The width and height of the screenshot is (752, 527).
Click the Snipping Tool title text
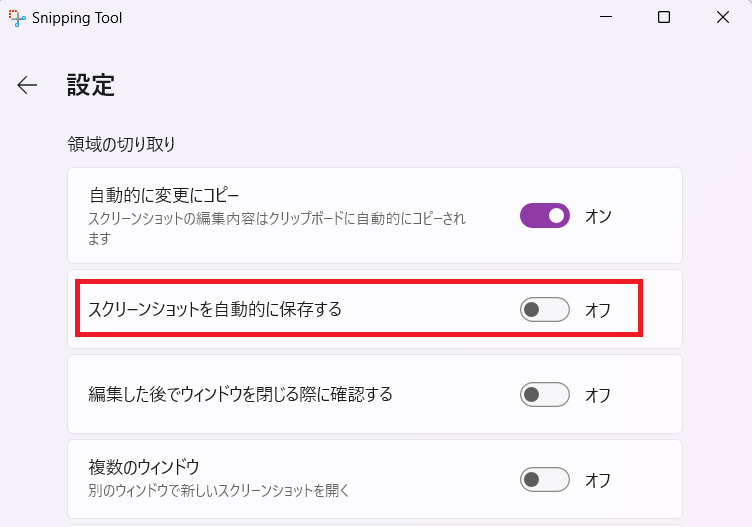click(77, 18)
